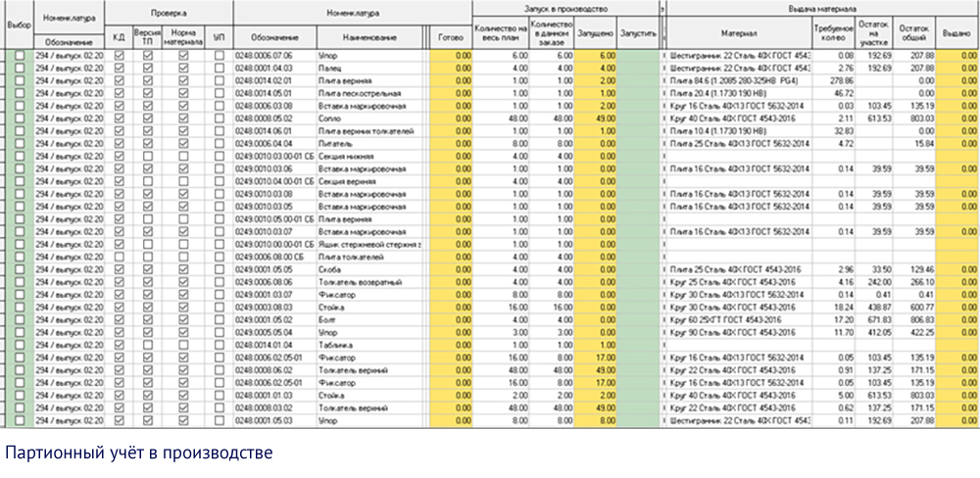The width and height of the screenshot is (980, 478).
Task: Click the Запустить field in the Палец row
Action: point(638,69)
